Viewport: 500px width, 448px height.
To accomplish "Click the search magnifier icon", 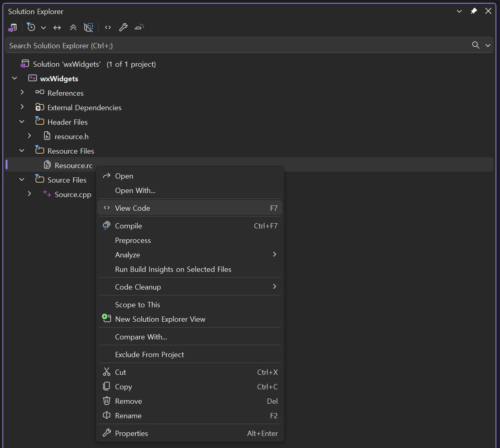I will click(x=476, y=45).
